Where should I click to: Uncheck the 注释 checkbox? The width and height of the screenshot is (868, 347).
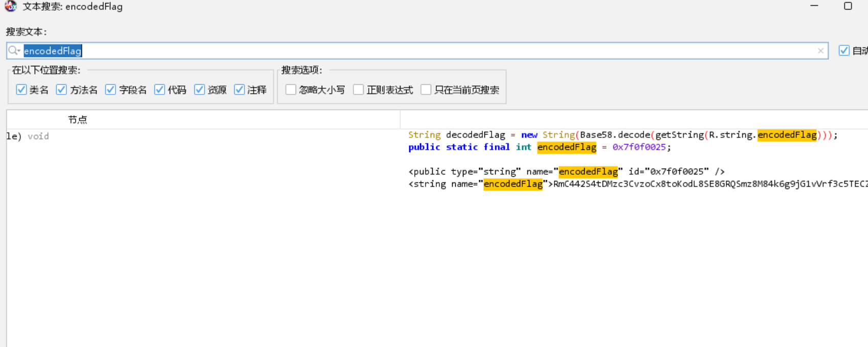coord(239,90)
